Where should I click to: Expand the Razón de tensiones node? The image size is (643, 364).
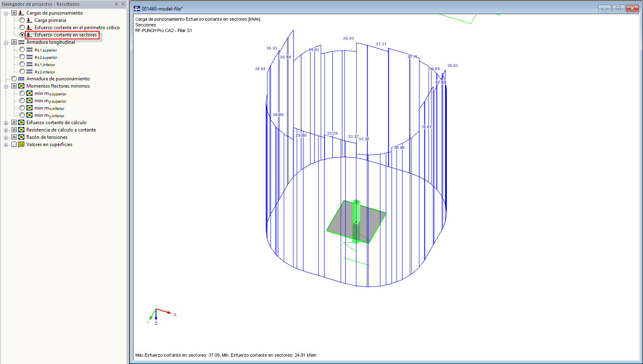coord(6,138)
